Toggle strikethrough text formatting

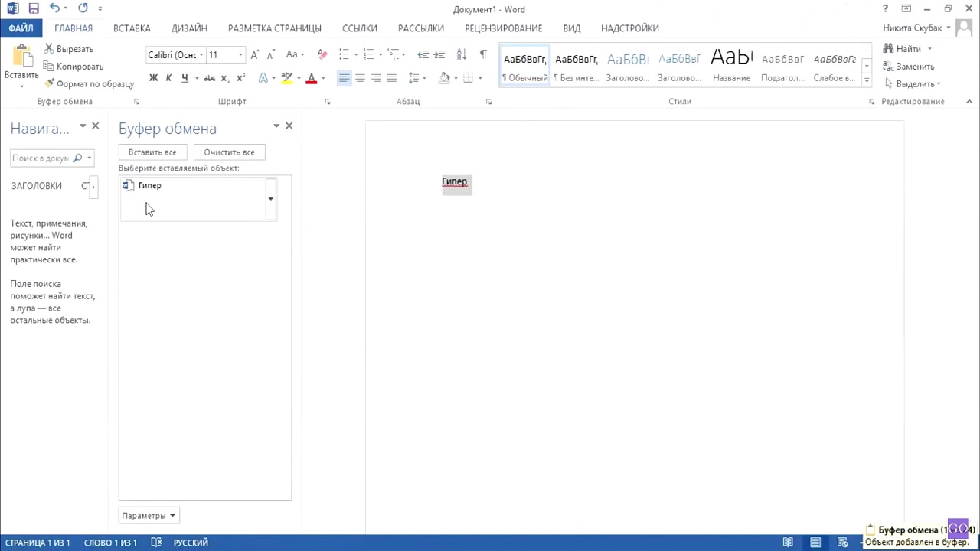tap(209, 78)
